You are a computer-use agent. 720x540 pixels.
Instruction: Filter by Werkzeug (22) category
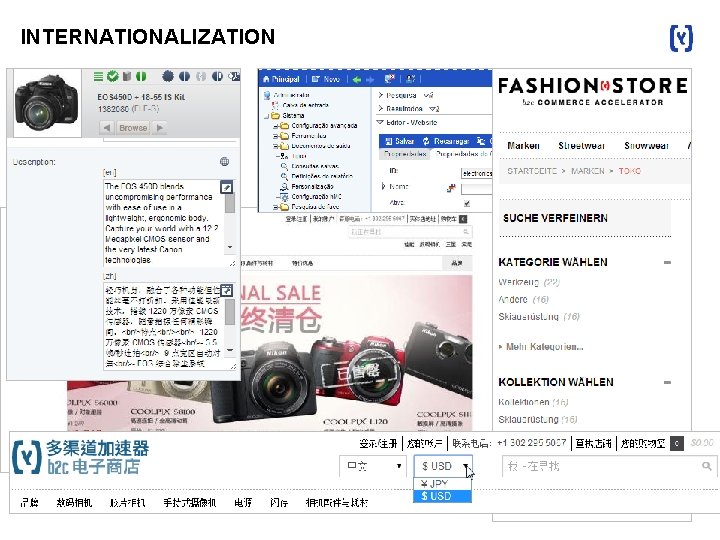529,282
